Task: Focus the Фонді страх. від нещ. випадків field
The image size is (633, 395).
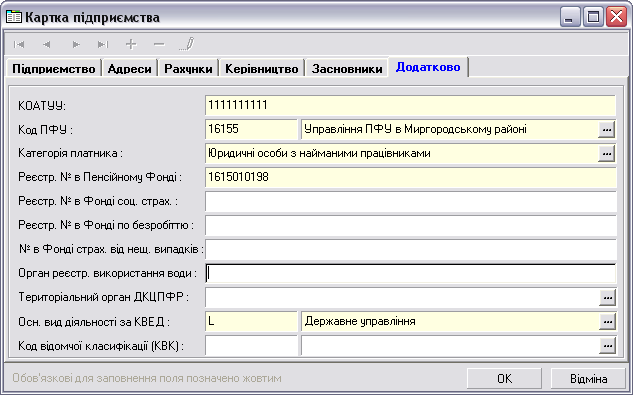Action: 410,250
